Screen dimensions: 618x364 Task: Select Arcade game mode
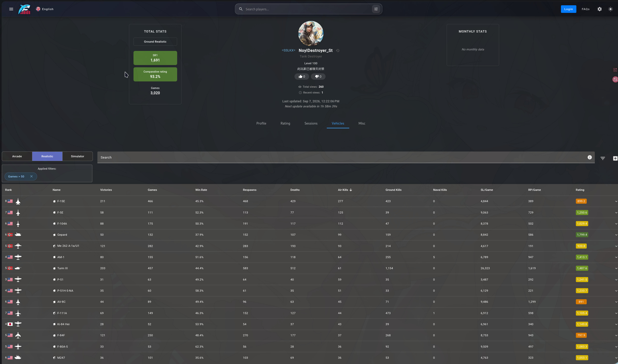click(17, 156)
